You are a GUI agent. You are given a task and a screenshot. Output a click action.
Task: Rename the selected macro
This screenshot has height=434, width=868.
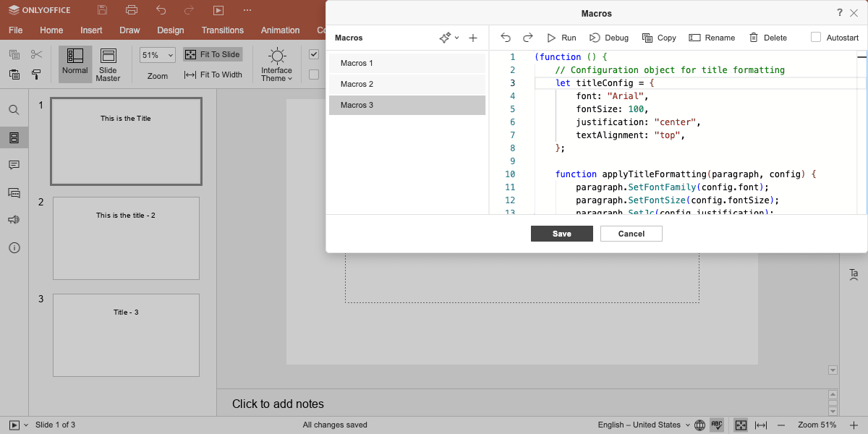click(712, 38)
